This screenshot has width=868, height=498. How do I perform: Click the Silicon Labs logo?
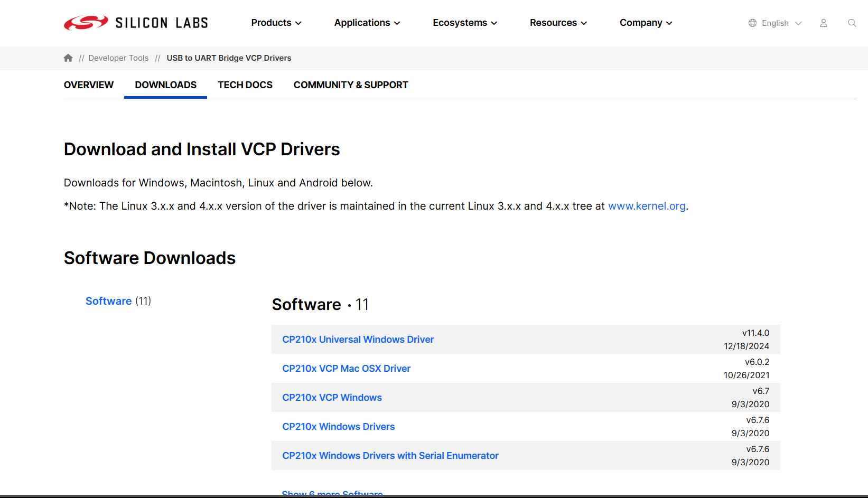point(136,23)
